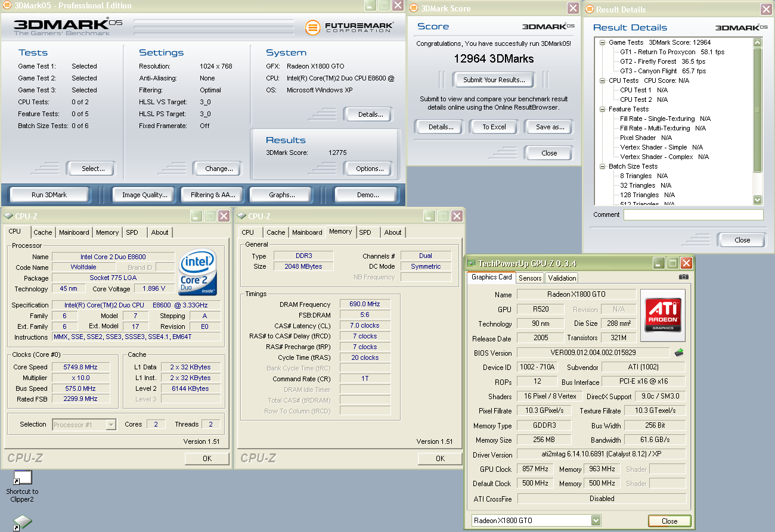Click the Intel Core 2 Duo logo

pyautogui.click(x=198, y=273)
